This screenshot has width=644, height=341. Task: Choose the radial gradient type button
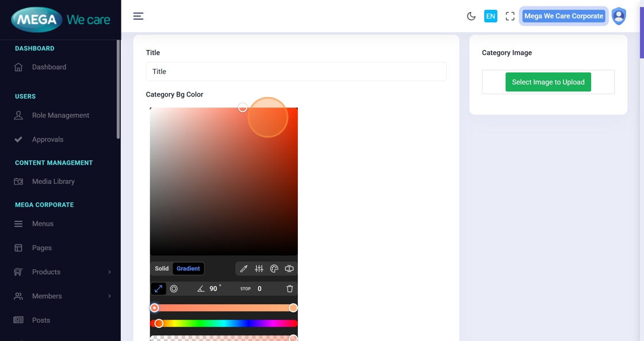click(174, 289)
